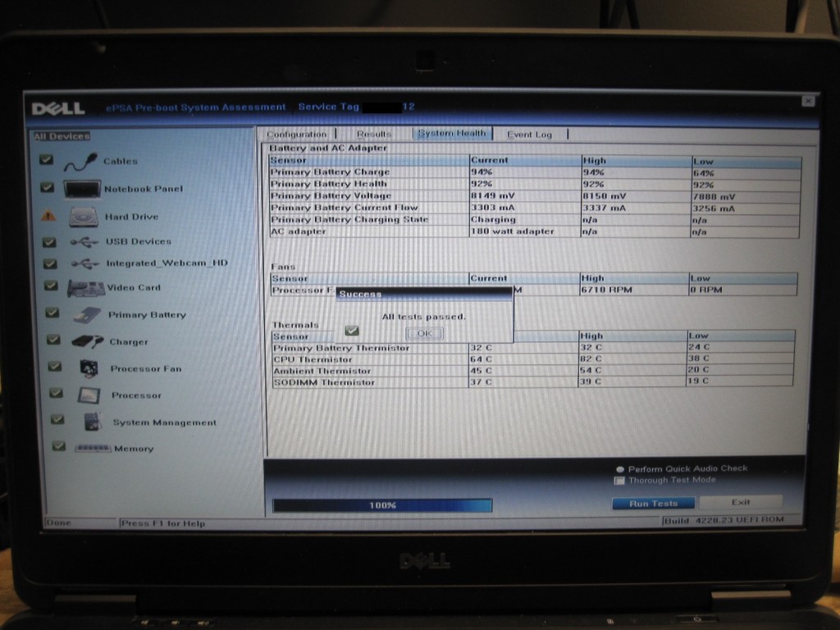Toggle the Charger device checkbox
840x630 pixels.
pyautogui.click(x=54, y=340)
